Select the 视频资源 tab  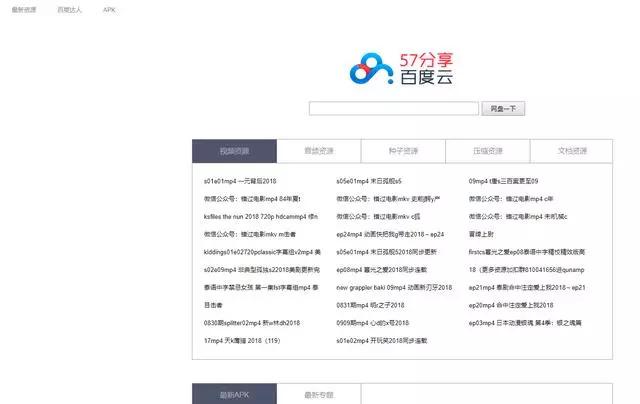(x=234, y=151)
